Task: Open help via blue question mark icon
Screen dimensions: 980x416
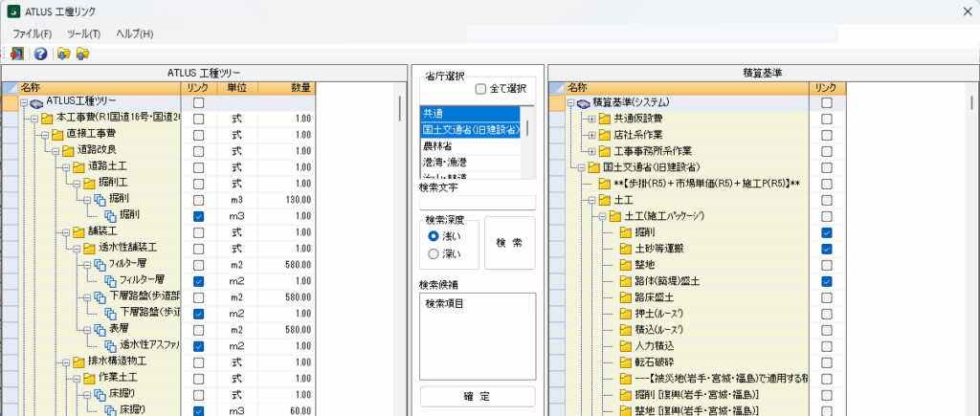Action: click(x=40, y=53)
